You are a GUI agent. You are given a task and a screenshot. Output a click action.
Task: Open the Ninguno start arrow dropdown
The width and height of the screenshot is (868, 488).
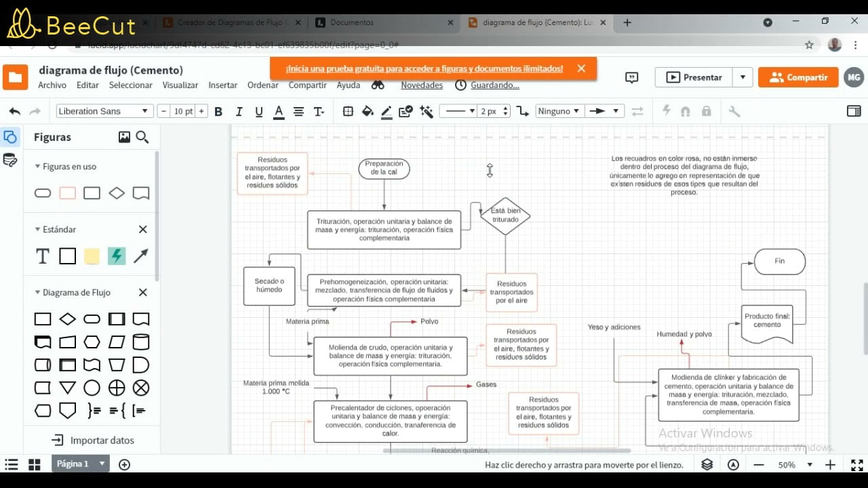coord(559,111)
